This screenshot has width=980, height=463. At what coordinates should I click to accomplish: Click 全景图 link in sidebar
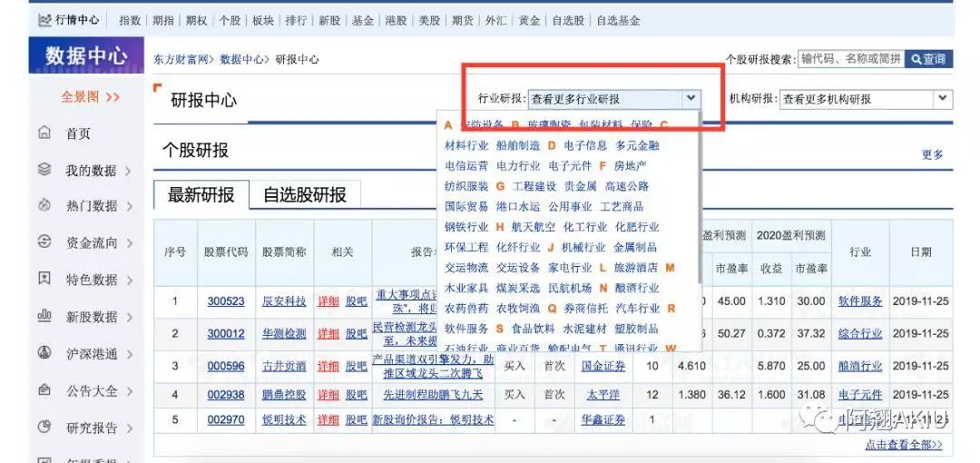[90, 97]
